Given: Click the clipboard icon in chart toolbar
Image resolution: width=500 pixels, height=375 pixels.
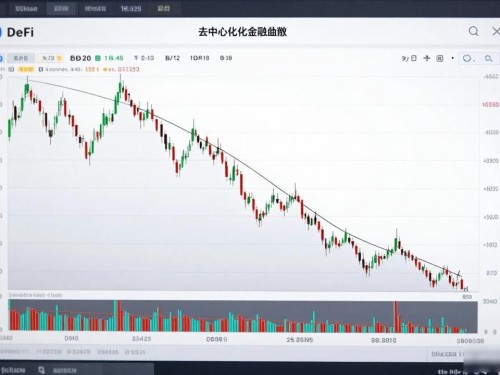Looking at the screenshot, I should (x=414, y=58).
